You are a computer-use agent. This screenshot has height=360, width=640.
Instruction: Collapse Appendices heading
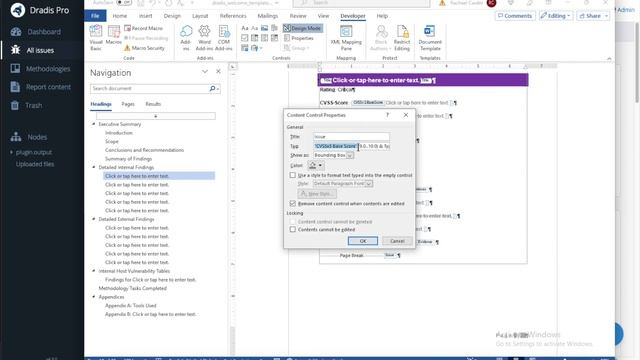(94, 297)
